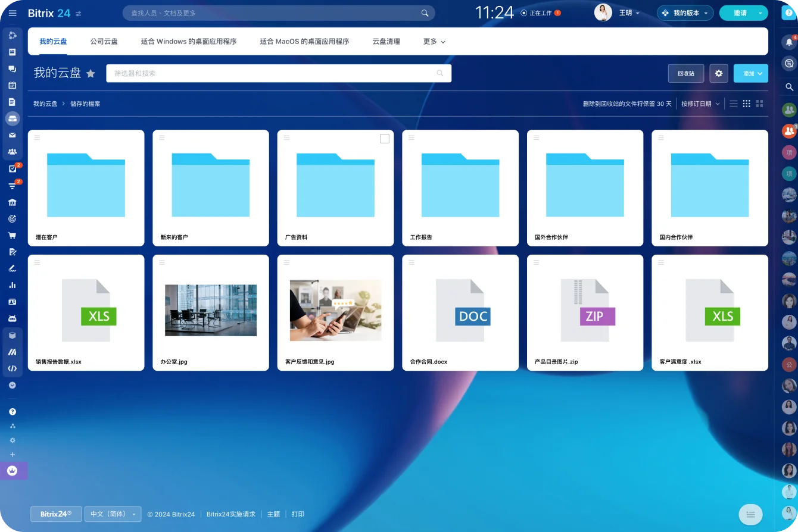Open the Tasks icon with notification badge
Screen dimensions: 798x532
[13, 168]
